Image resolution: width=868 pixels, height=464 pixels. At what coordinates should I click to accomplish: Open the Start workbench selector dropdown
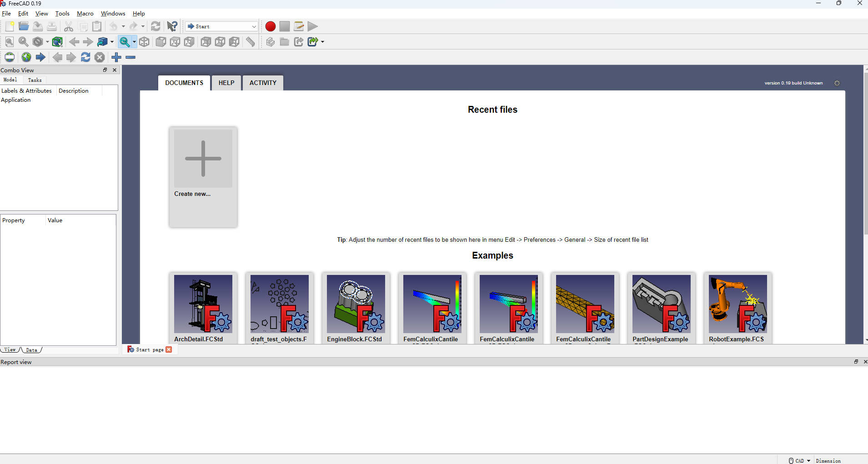pos(221,26)
